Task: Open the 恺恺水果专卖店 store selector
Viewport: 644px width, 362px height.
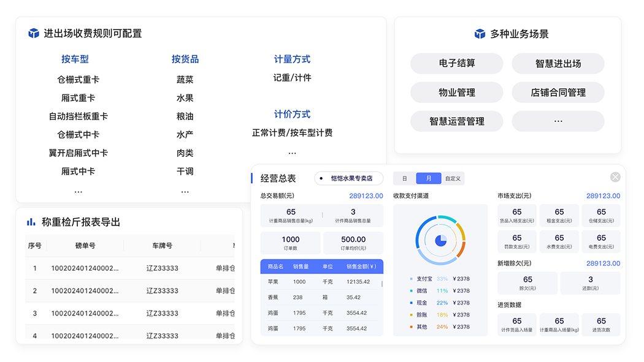Action: 348,178
